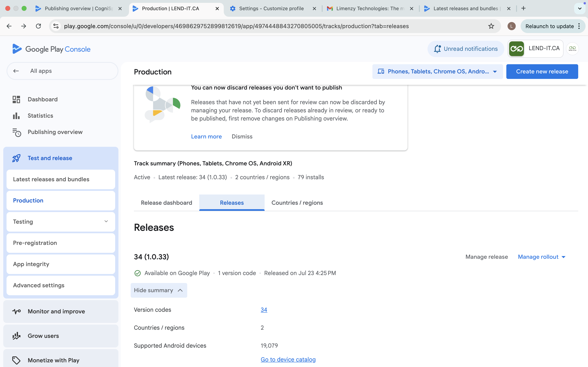
Task: Click the All apps back arrow
Action: 16,71
